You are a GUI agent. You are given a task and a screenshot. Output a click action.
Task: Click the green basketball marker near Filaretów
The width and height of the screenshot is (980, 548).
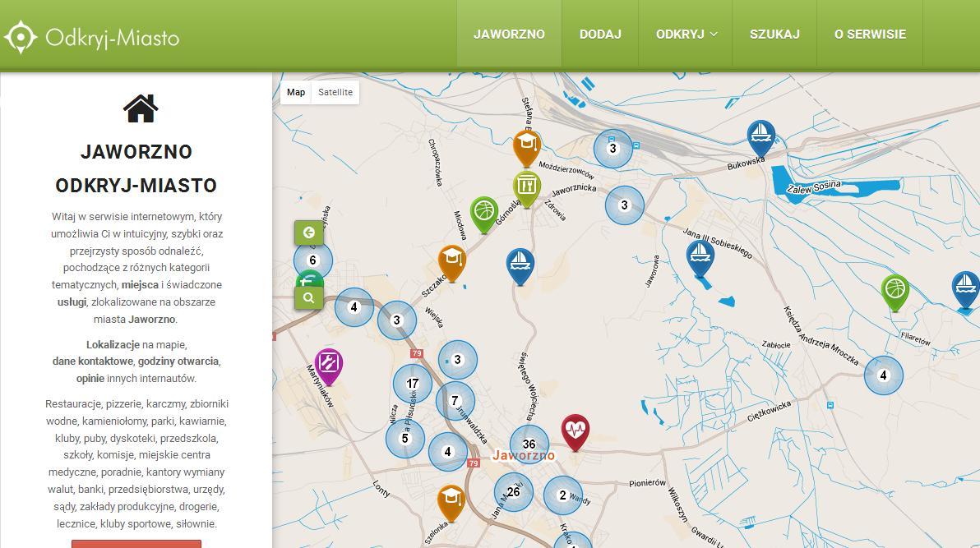[894, 291]
